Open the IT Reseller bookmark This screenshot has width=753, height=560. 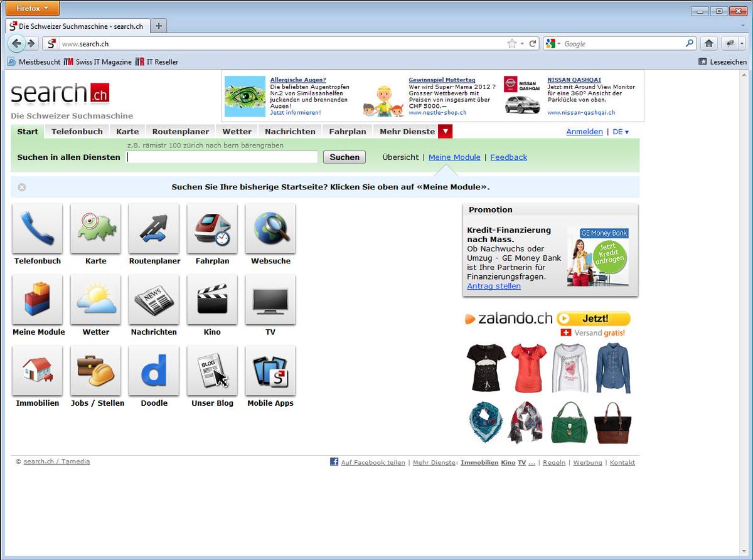click(x=156, y=61)
